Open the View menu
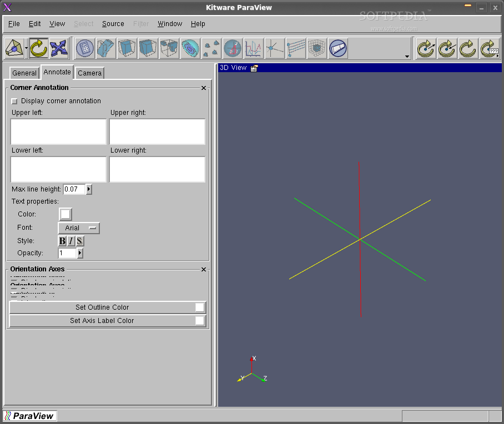Viewport: 504px width, 424px height. pos(57,24)
